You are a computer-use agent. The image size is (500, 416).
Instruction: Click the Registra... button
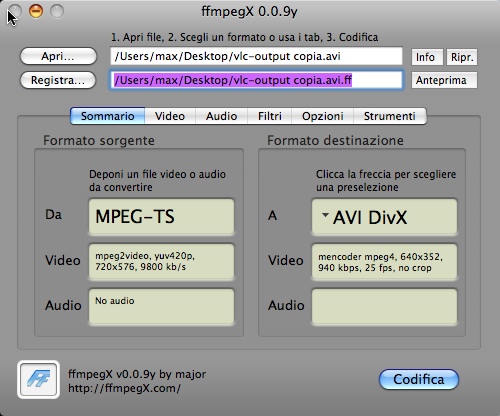(58, 80)
